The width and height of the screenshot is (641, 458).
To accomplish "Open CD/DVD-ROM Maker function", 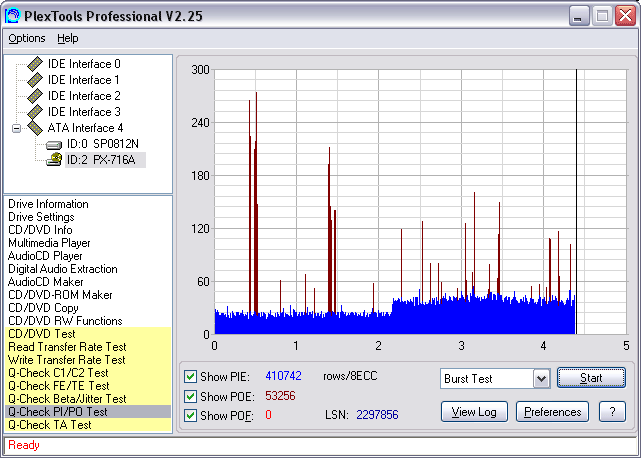I will 60,295.
